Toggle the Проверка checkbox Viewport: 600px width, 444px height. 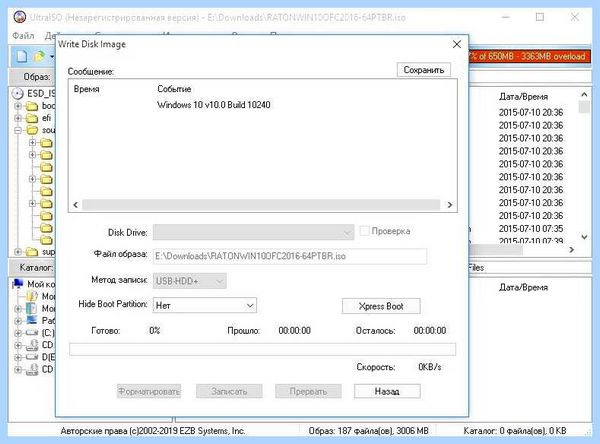pyautogui.click(x=365, y=231)
